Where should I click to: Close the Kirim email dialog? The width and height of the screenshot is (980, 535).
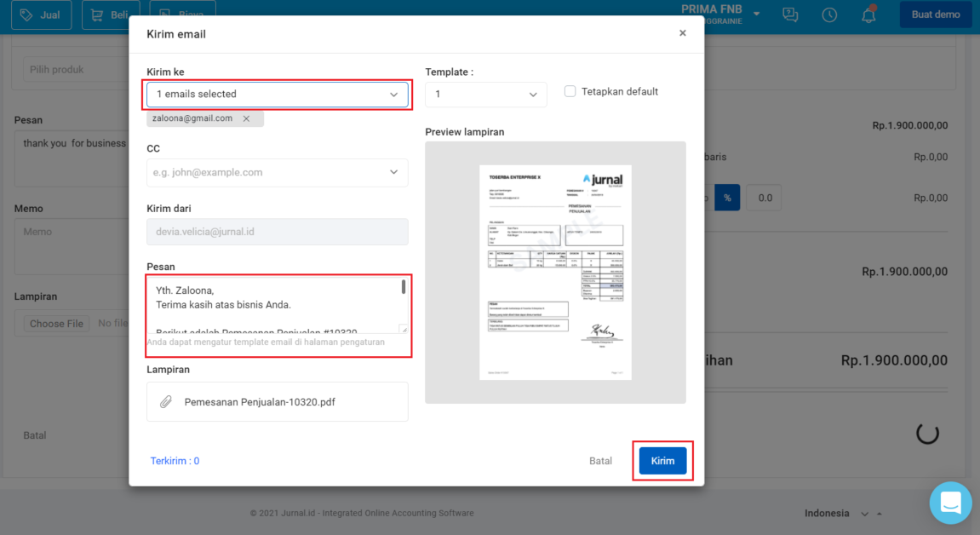[x=682, y=32]
